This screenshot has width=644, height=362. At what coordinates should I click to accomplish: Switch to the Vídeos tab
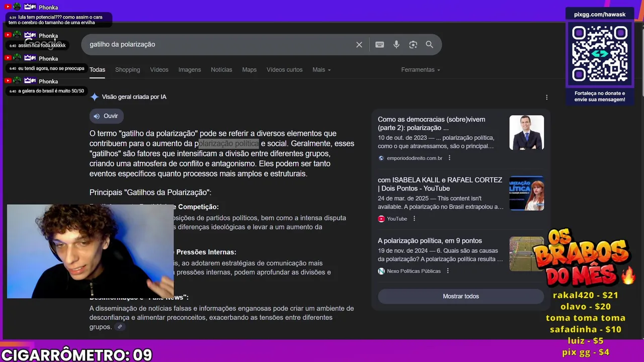[x=159, y=70]
